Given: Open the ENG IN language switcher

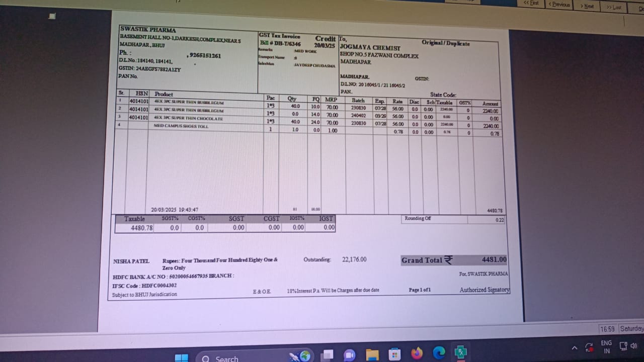Looking at the screenshot, I should pyautogui.click(x=607, y=346).
